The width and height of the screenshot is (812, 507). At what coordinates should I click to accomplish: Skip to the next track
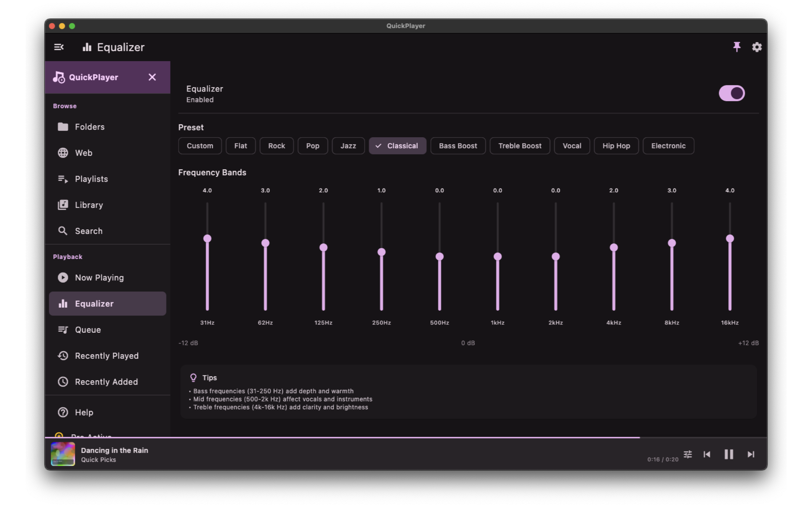[x=750, y=454]
